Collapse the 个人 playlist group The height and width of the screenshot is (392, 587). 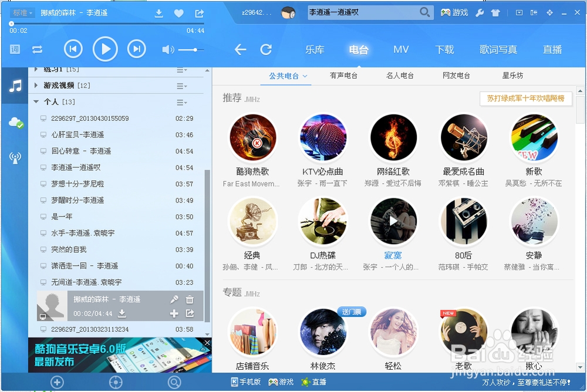(36, 102)
